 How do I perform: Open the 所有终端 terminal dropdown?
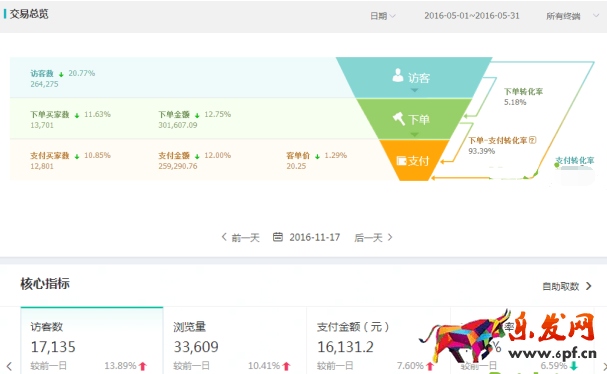tap(572, 16)
